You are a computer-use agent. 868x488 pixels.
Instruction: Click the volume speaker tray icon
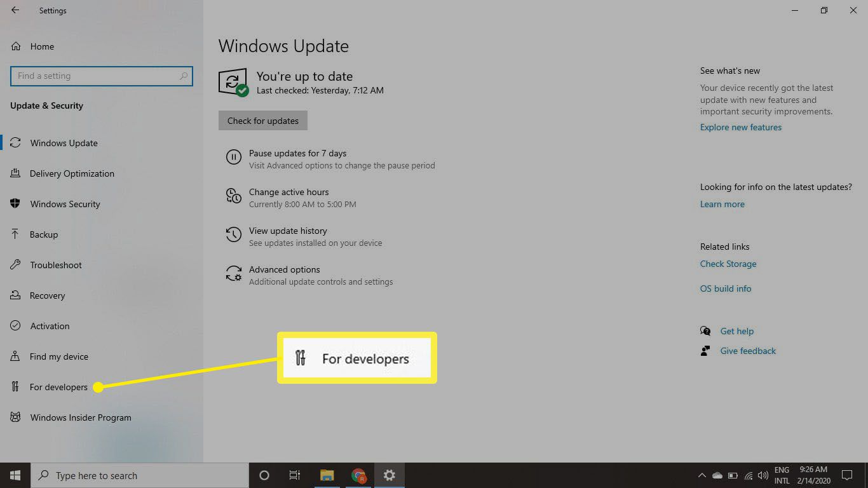pyautogui.click(x=763, y=475)
